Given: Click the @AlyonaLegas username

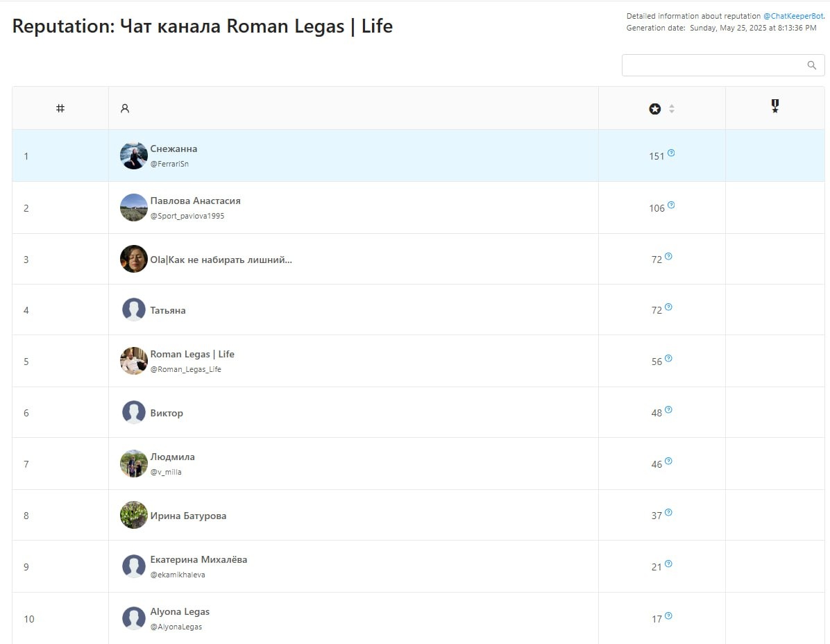Looking at the screenshot, I should coord(176,627).
